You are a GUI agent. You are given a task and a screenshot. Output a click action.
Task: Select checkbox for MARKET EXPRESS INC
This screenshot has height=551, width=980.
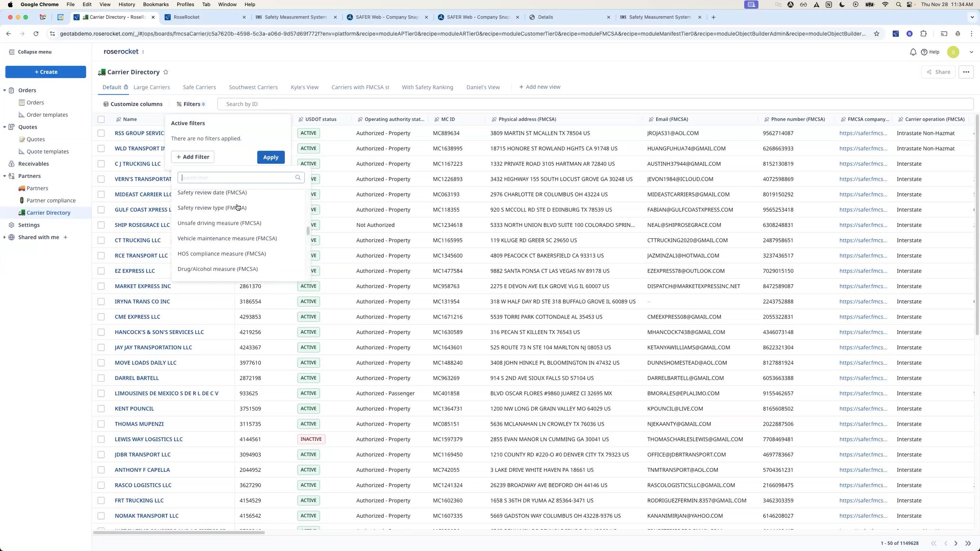[x=101, y=286]
